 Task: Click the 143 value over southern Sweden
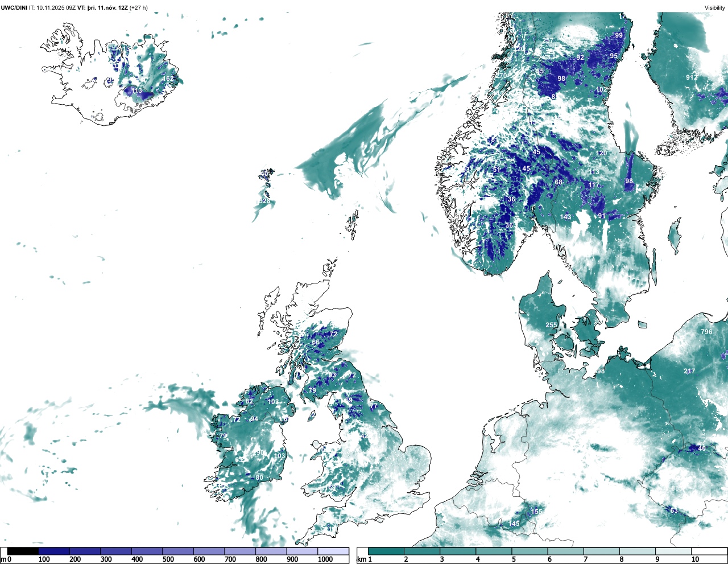(565, 217)
